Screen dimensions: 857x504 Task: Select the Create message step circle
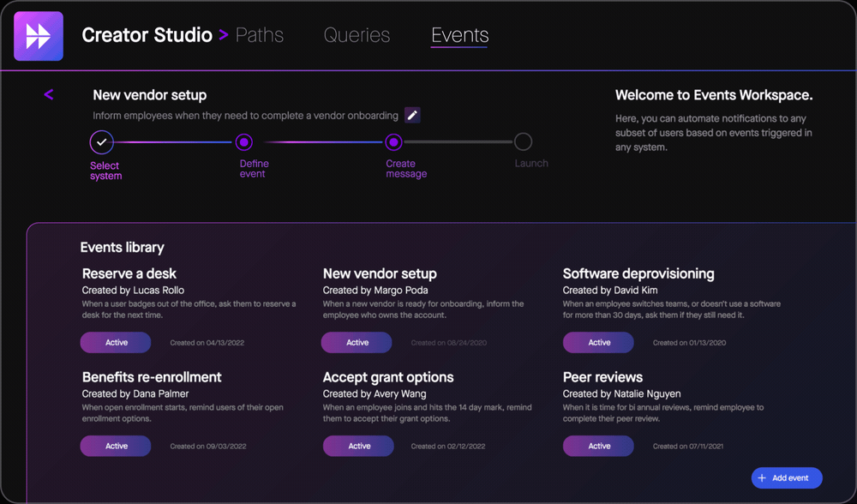pyautogui.click(x=393, y=142)
